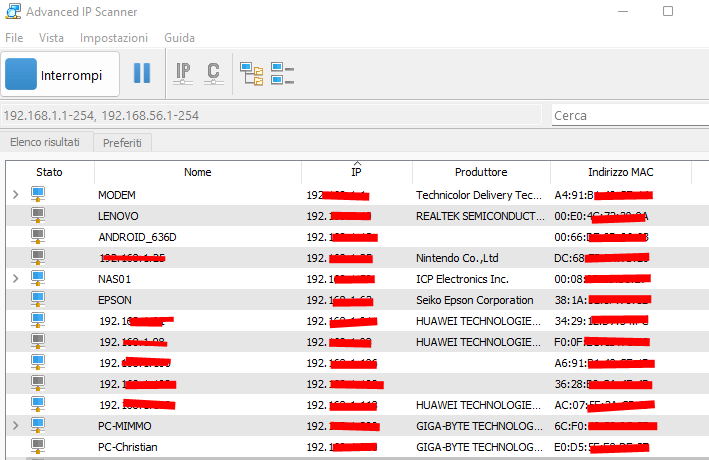Screen dimensions: 709x460
Task: Expand the NAS01 row
Action: [x=16, y=278]
